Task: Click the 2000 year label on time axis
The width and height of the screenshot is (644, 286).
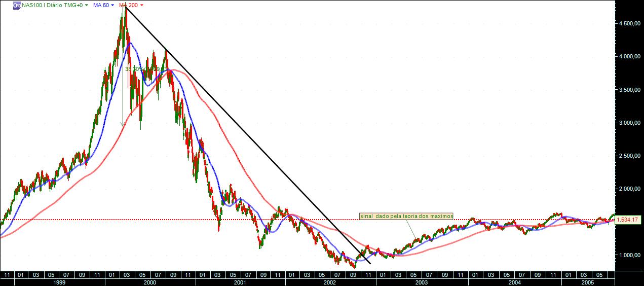Action: tap(150, 282)
